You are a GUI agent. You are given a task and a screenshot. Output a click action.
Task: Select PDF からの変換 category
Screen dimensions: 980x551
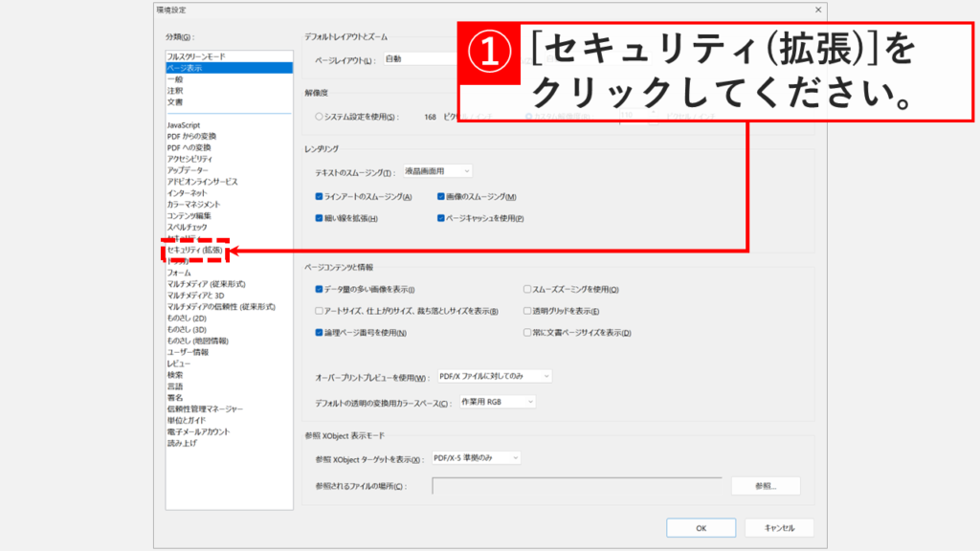(191, 136)
